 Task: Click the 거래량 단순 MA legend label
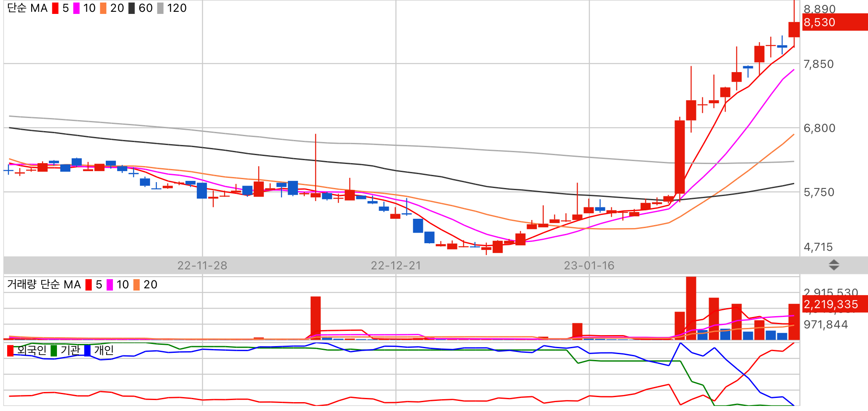click(44, 285)
